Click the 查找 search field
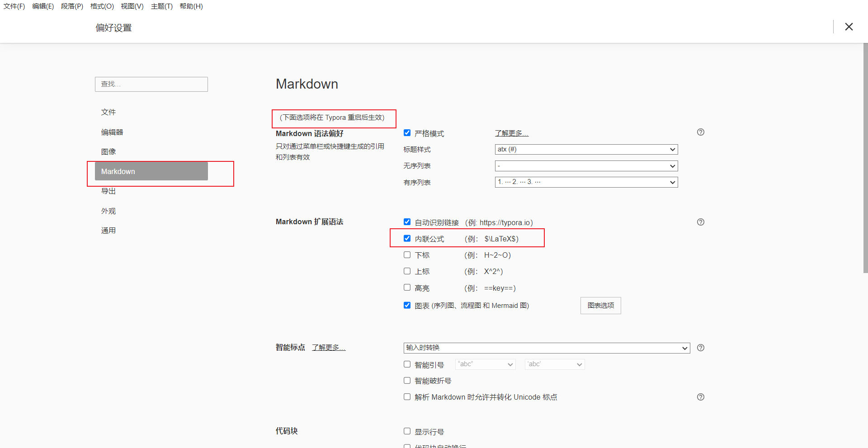The image size is (868, 448). 151,84
